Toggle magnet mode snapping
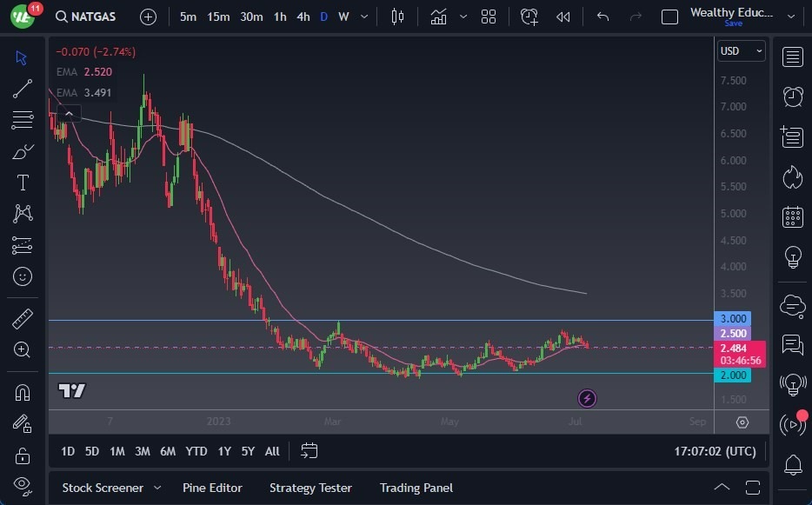The width and height of the screenshot is (812, 505). click(23, 392)
